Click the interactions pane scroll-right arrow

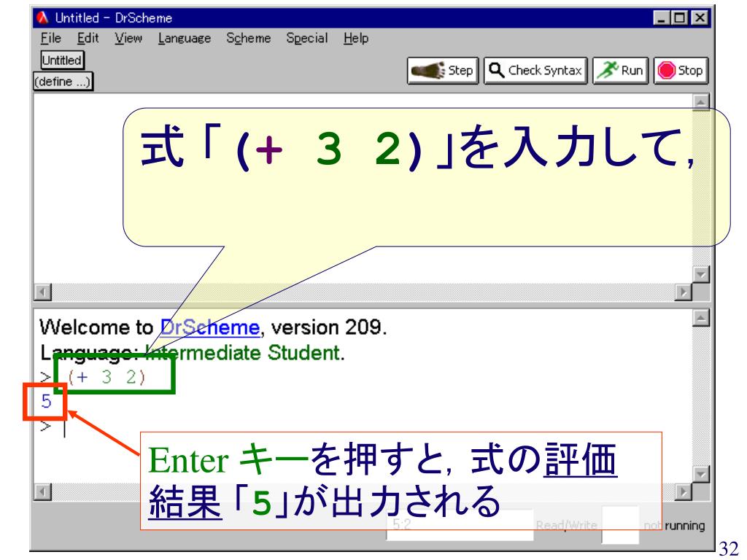pyautogui.click(x=683, y=491)
